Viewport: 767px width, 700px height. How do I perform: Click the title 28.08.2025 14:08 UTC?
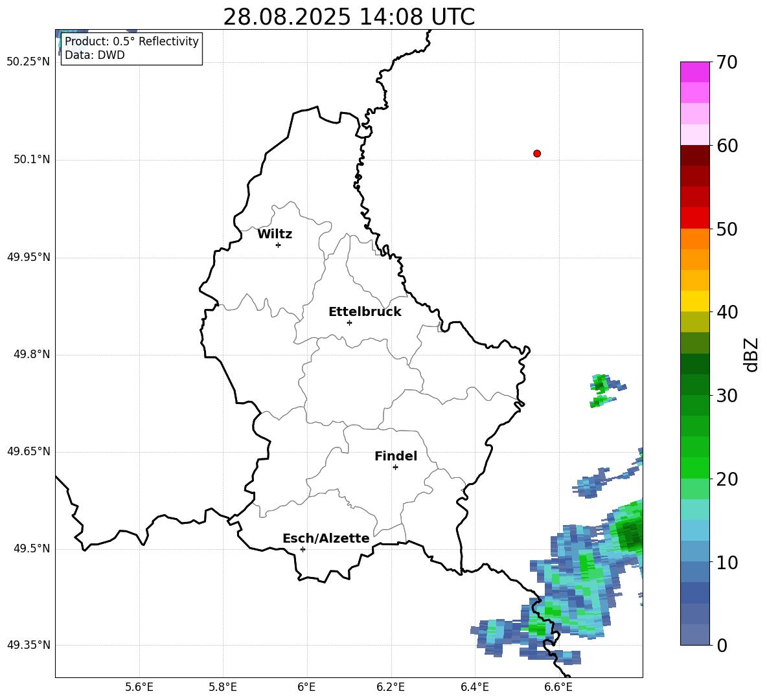349,17
